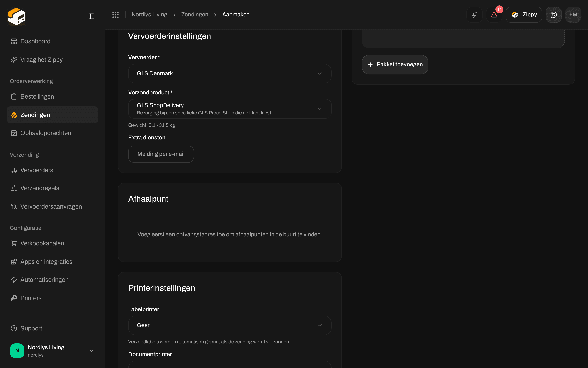Click the Automatiseringen lightning icon
The height and width of the screenshot is (368, 588).
pyautogui.click(x=14, y=280)
